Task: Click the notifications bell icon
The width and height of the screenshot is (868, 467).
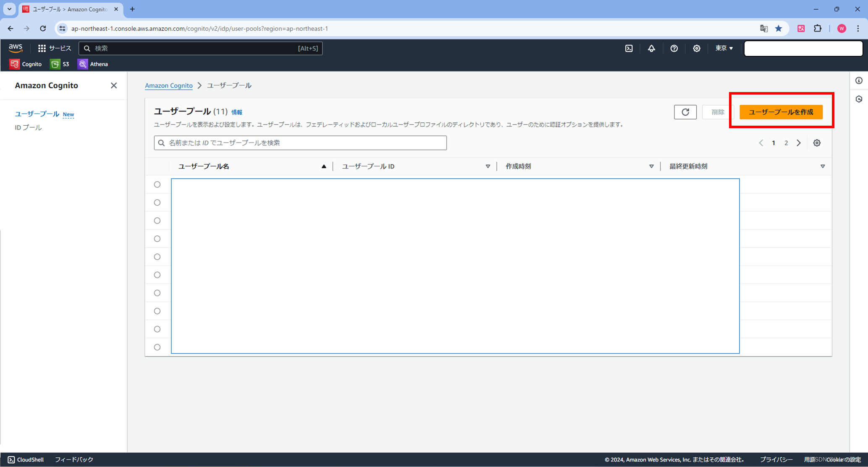Action: coord(651,48)
